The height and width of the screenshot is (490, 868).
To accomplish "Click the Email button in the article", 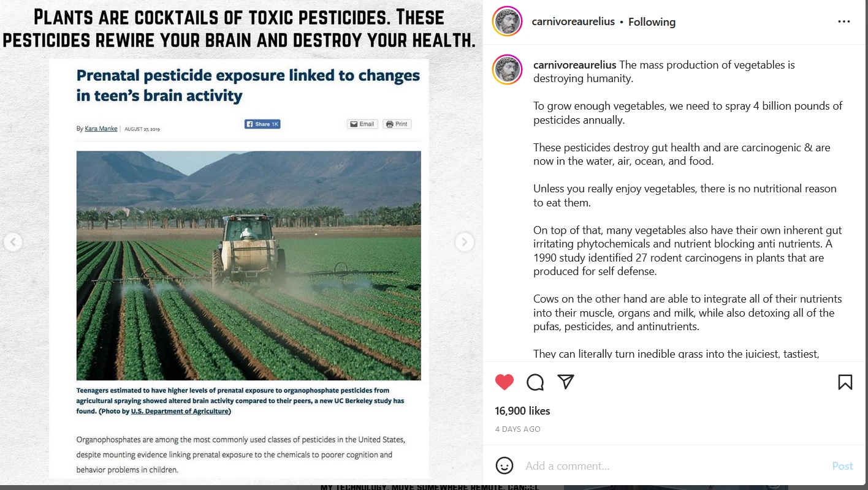I will [362, 124].
